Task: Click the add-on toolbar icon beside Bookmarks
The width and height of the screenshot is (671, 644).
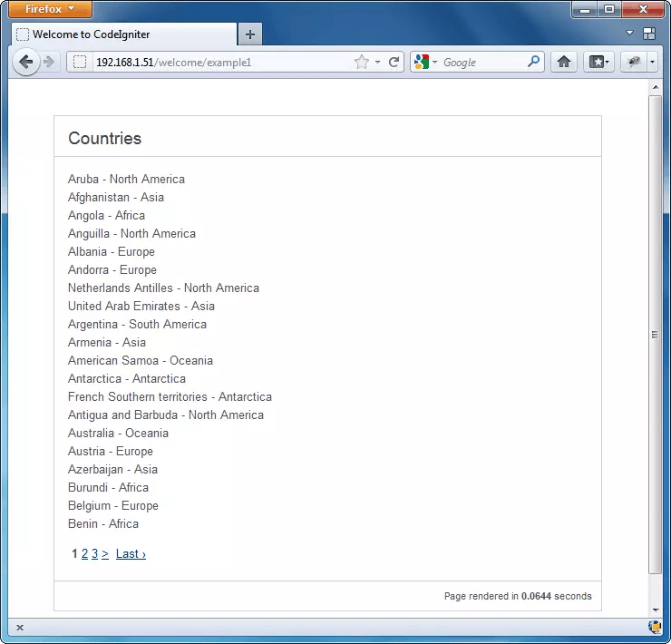Action: (634, 62)
